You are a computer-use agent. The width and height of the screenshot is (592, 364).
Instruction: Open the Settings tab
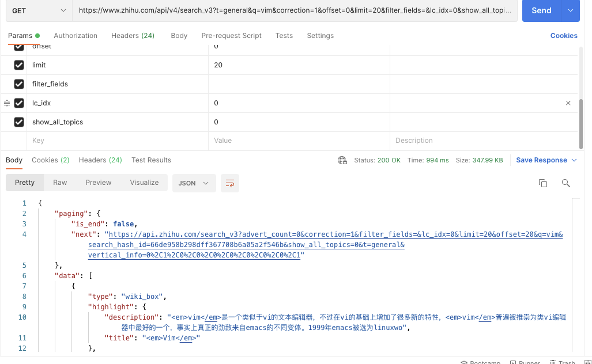pyautogui.click(x=320, y=36)
